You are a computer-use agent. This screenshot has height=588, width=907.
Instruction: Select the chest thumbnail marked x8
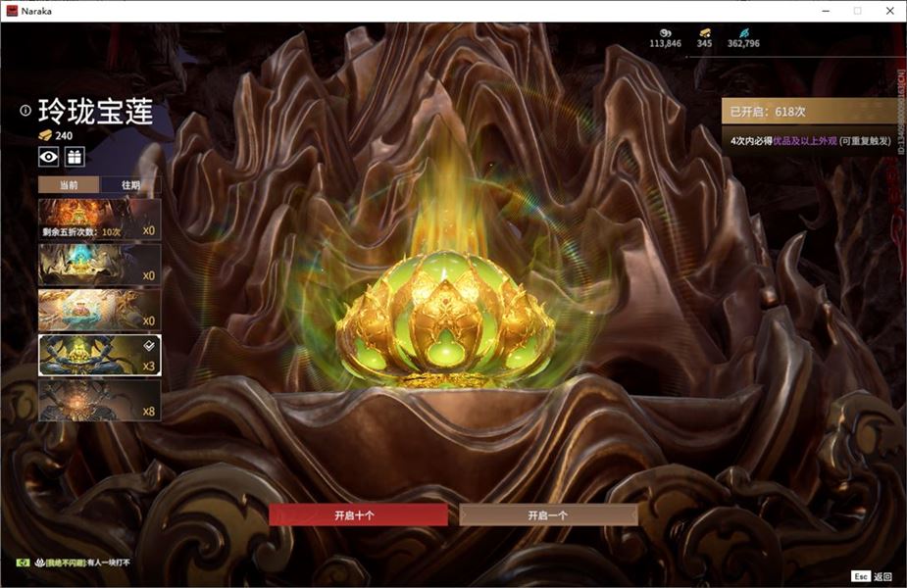(99, 400)
